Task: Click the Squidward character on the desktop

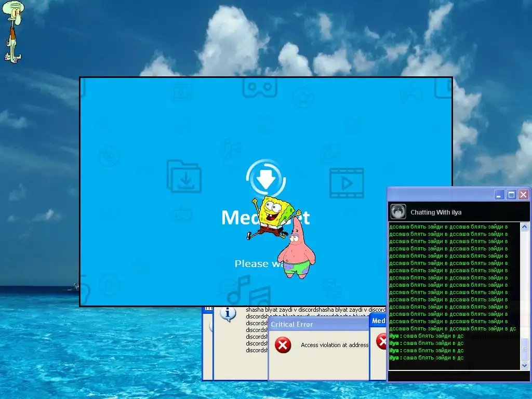Action: click(14, 32)
